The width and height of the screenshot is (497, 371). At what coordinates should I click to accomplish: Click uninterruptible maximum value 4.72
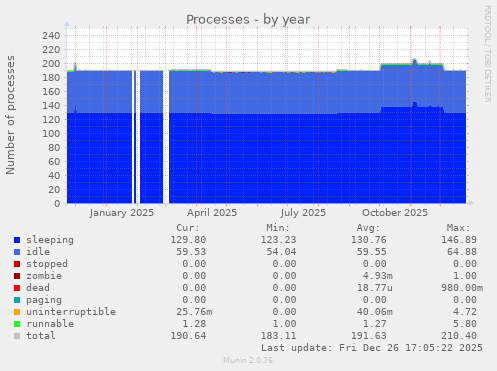pos(464,312)
